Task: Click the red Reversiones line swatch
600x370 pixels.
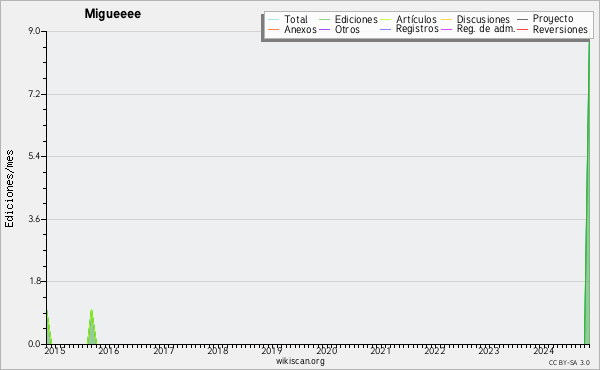Action: 523,29
